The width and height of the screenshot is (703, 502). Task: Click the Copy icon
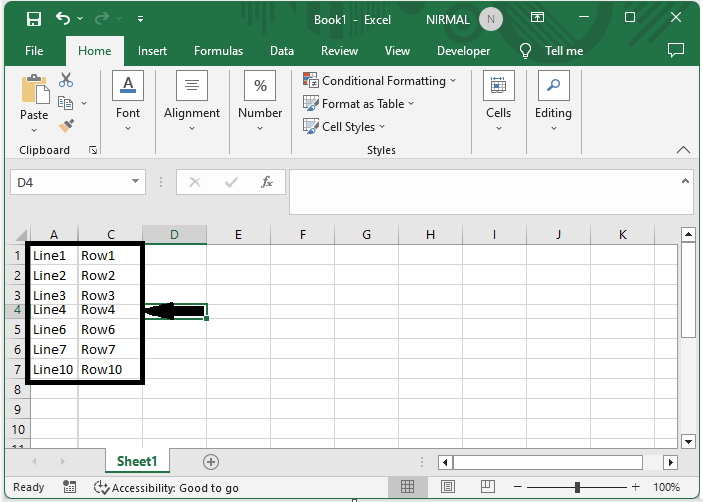[x=65, y=103]
